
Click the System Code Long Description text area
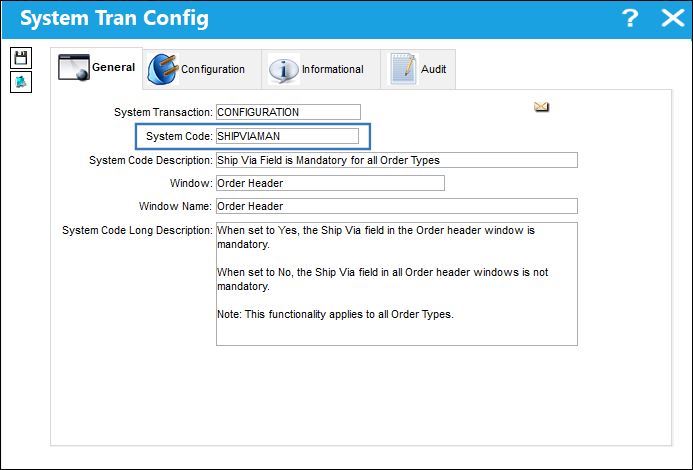[396, 284]
